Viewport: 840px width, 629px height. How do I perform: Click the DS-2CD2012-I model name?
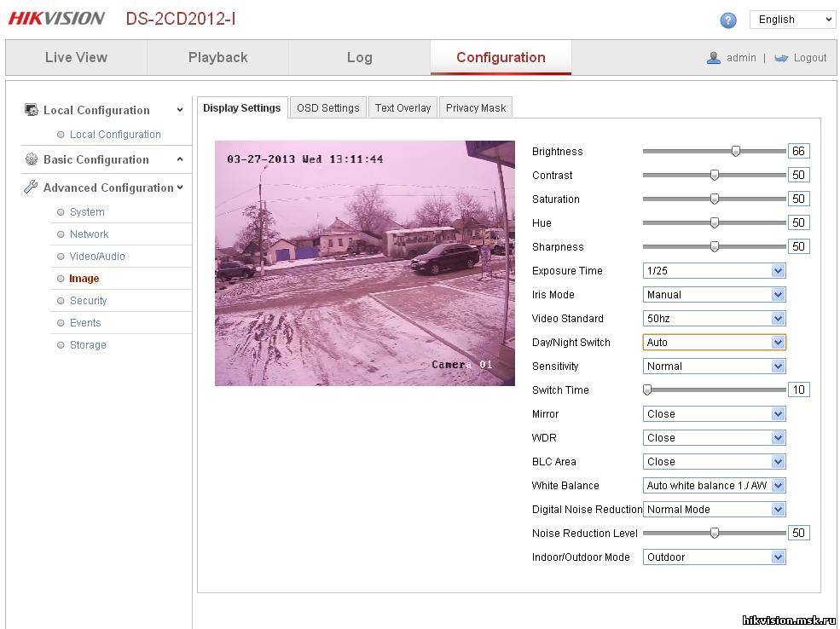pyautogui.click(x=181, y=19)
